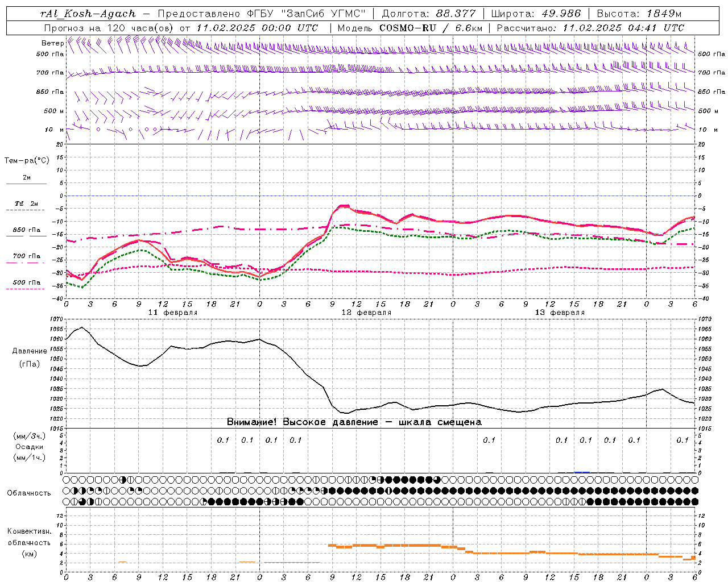Click the 11 февраля date label
Image resolution: width=728 pixels, height=582 pixels.
point(173,313)
